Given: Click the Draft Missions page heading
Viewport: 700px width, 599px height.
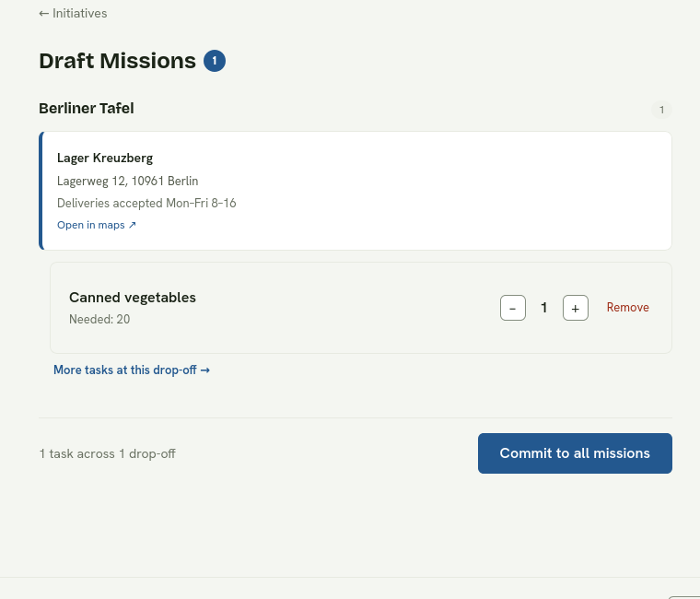Looking at the screenshot, I should 117,61.
